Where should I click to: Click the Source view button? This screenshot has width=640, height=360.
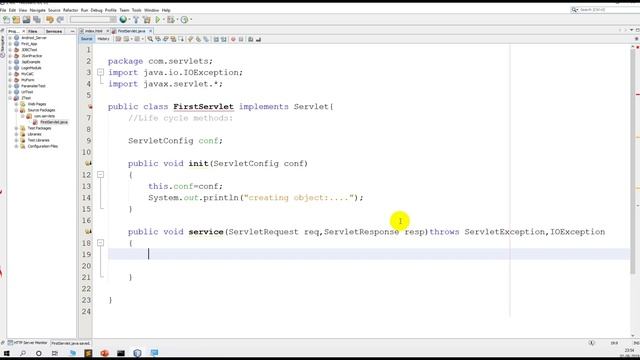pyautogui.click(x=87, y=39)
